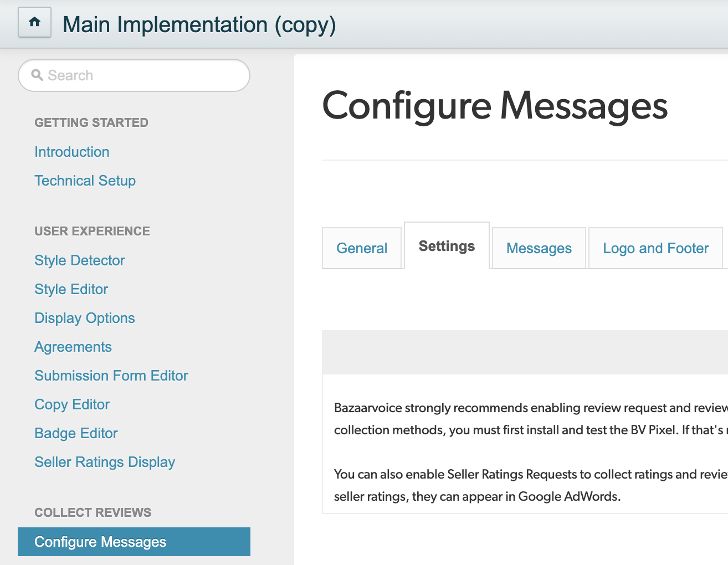Navigate to Display Options
This screenshot has width=728, height=565.
click(85, 318)
